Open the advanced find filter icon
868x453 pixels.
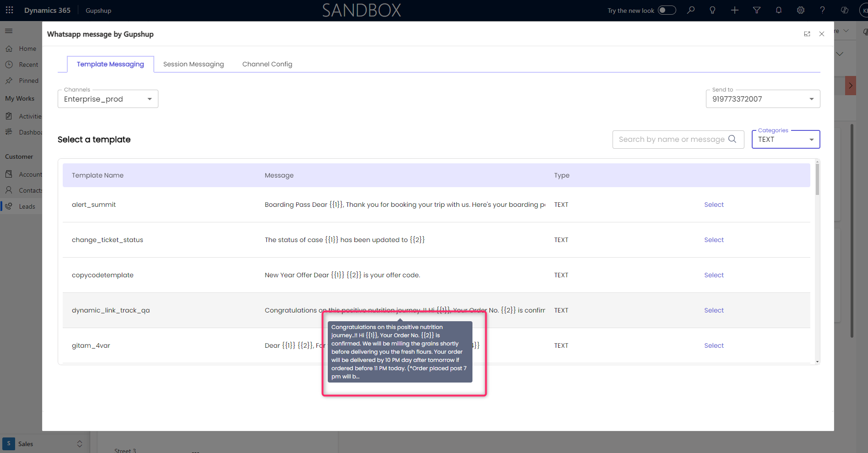click(x=757, y=10)
